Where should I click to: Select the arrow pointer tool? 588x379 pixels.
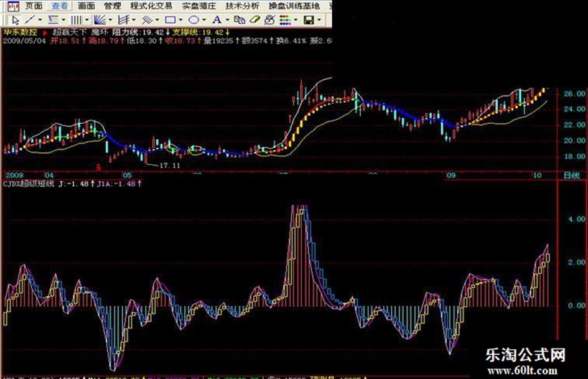click(x=16, y=20)
